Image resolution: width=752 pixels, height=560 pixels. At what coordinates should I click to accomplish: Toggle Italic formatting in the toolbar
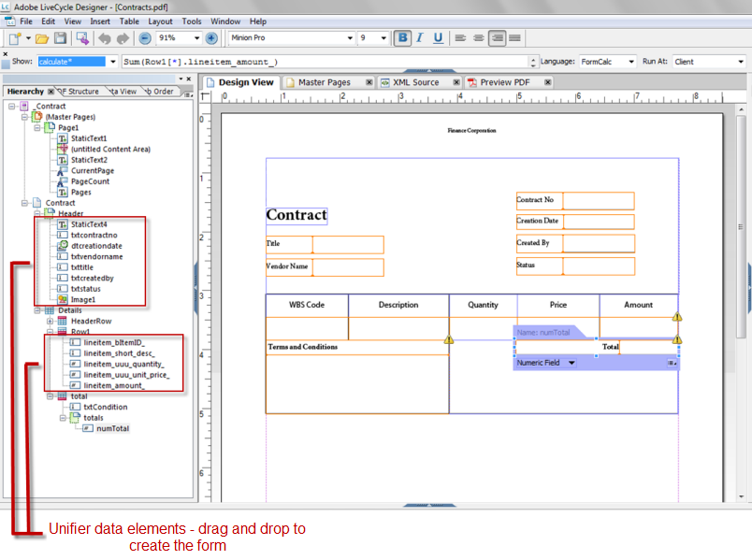(419, 37)
